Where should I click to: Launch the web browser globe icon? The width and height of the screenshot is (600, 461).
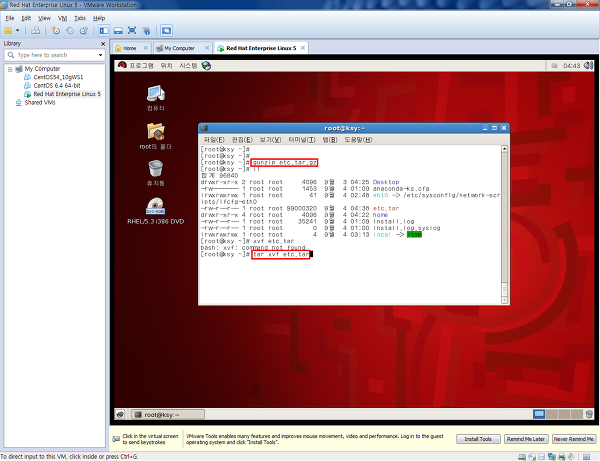click(x=206, y=66)
